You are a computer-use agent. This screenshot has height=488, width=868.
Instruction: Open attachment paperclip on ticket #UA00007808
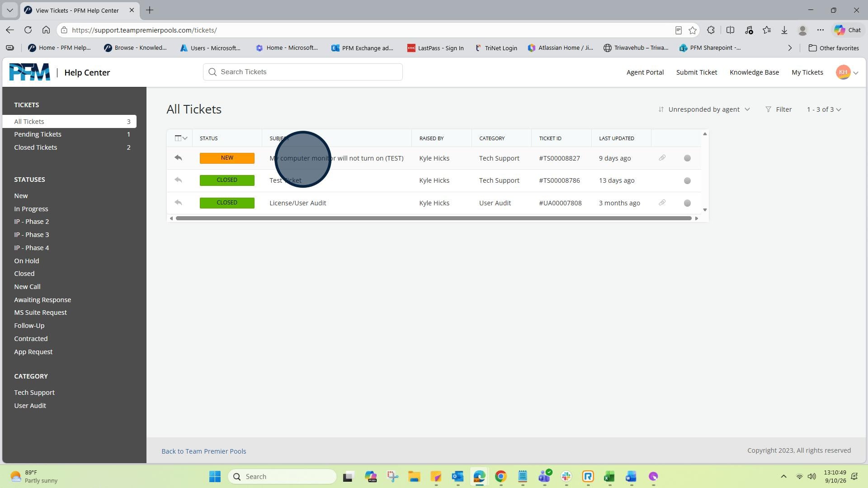pos(662,203)
